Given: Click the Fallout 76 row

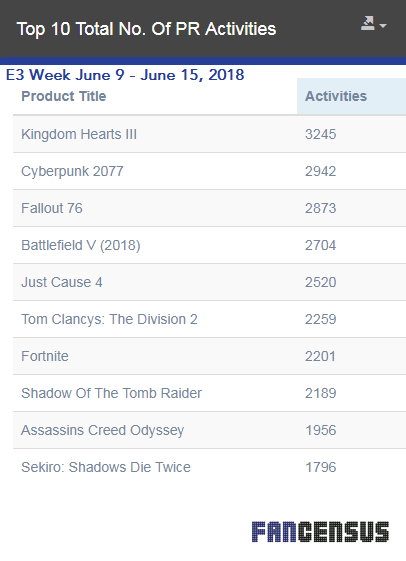Looking at the screenshot, I should [x=210, y=208].
